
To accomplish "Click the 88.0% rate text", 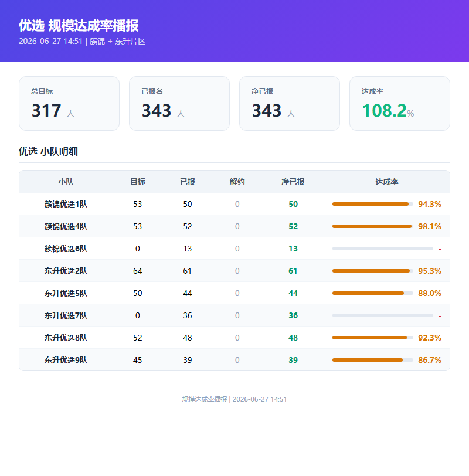I will 430,293.
